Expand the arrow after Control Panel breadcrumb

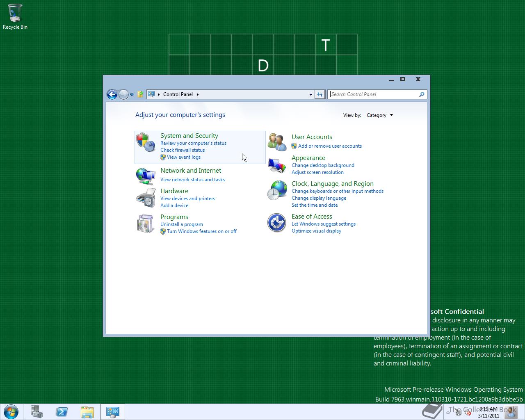click(197, 94)
